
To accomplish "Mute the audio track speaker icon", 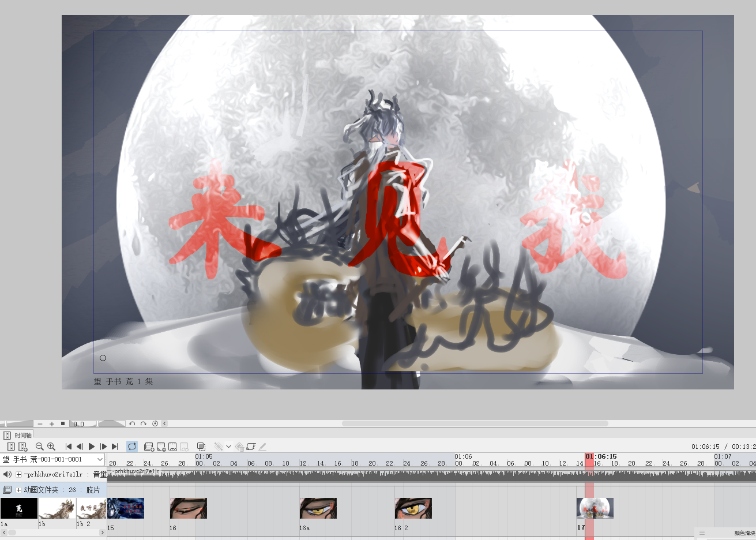I will pos(7,474).
